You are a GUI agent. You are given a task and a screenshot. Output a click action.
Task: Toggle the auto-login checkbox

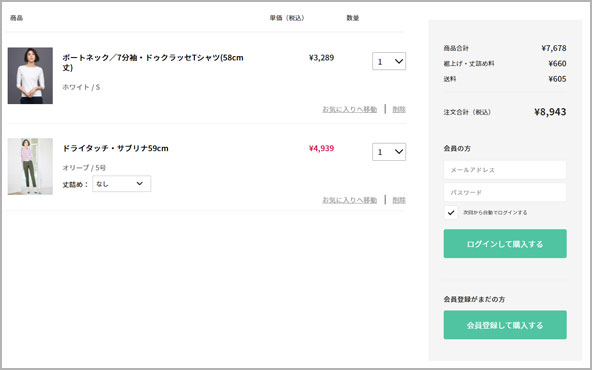[x=450, y=213]
